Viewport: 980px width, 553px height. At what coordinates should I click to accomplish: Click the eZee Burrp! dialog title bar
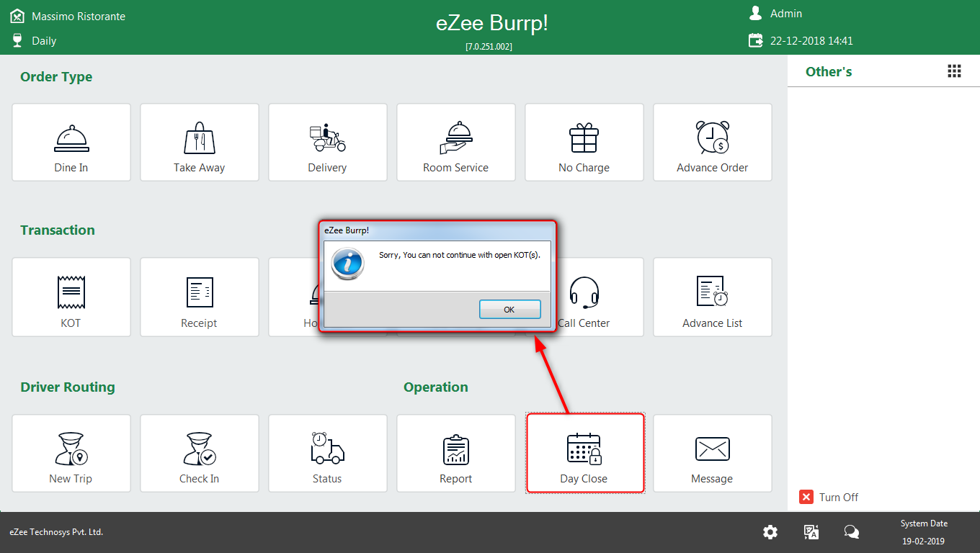[438, 230]
